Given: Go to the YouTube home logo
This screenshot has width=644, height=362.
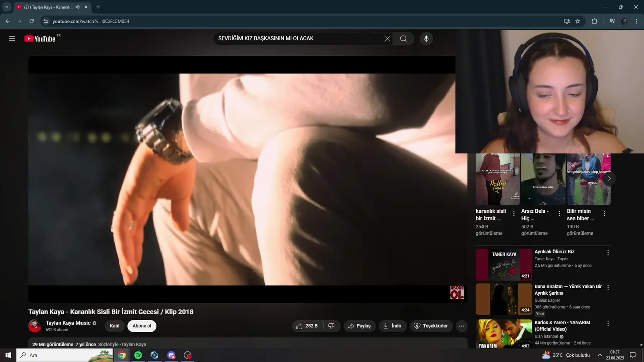Looking at the screenshot, I should click(40, 39).
